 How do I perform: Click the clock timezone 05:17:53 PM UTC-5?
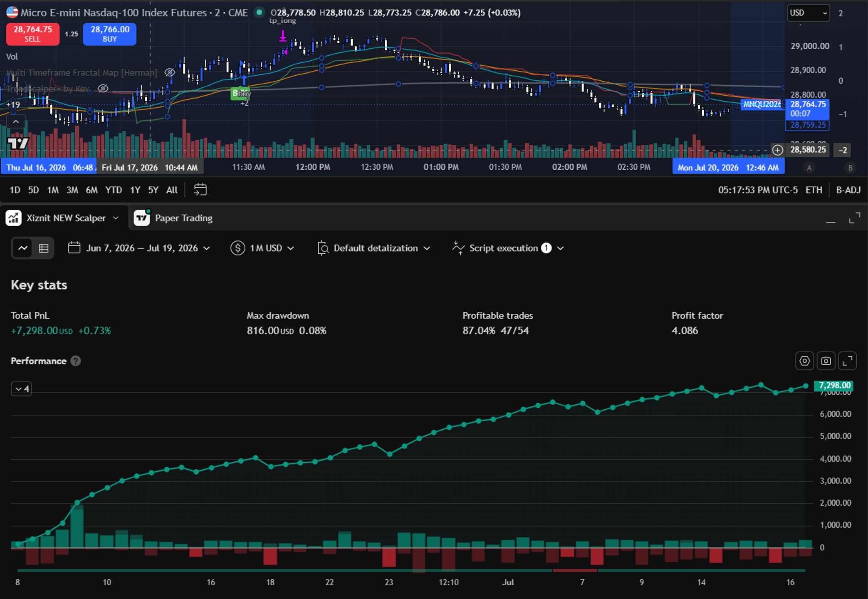pos(758,190)
